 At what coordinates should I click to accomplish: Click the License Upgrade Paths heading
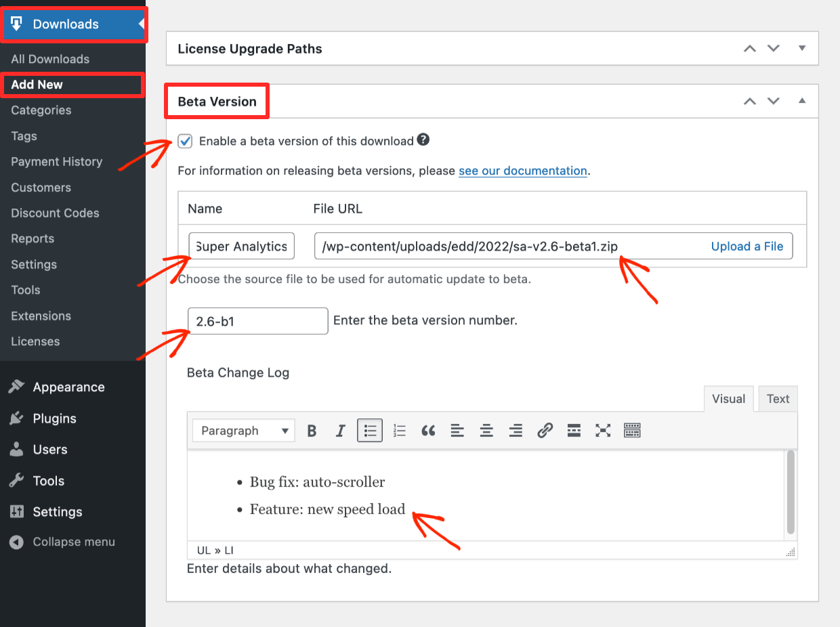click(250, 49)
